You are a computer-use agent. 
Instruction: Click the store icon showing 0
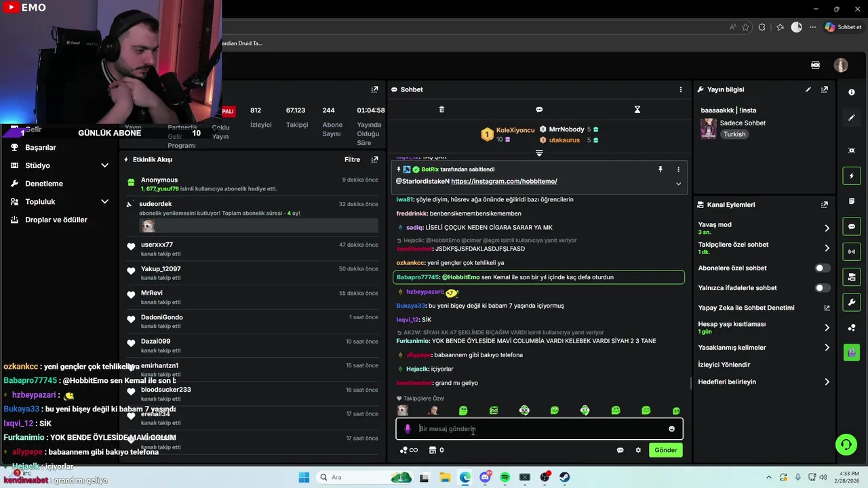tap(437, 450)
